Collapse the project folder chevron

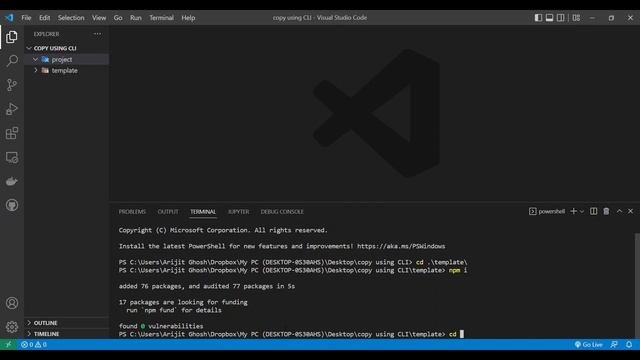click(x=36, y=60)
